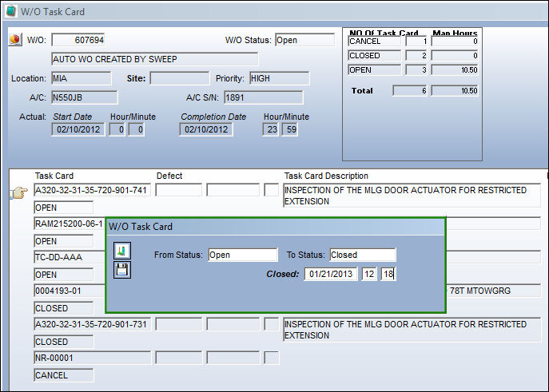Click the Task Card column header
Viewport: 549px width, 392px height.
[x=54, y=176]
